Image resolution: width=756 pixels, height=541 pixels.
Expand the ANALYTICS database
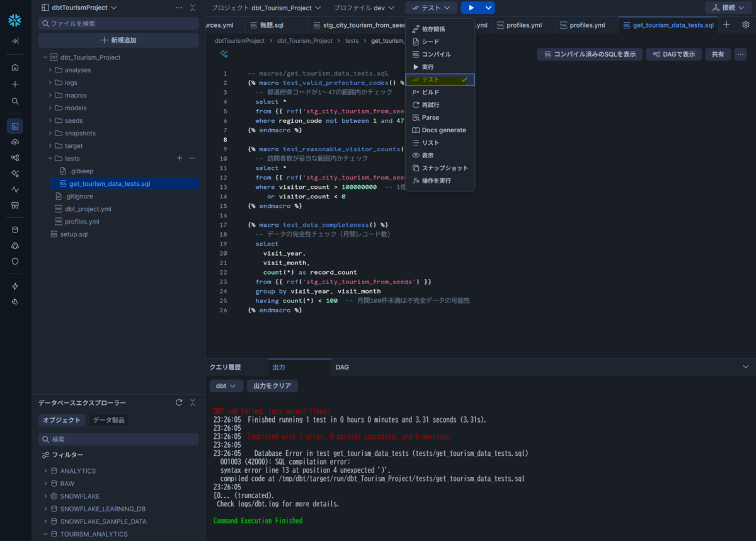[45, 470]
